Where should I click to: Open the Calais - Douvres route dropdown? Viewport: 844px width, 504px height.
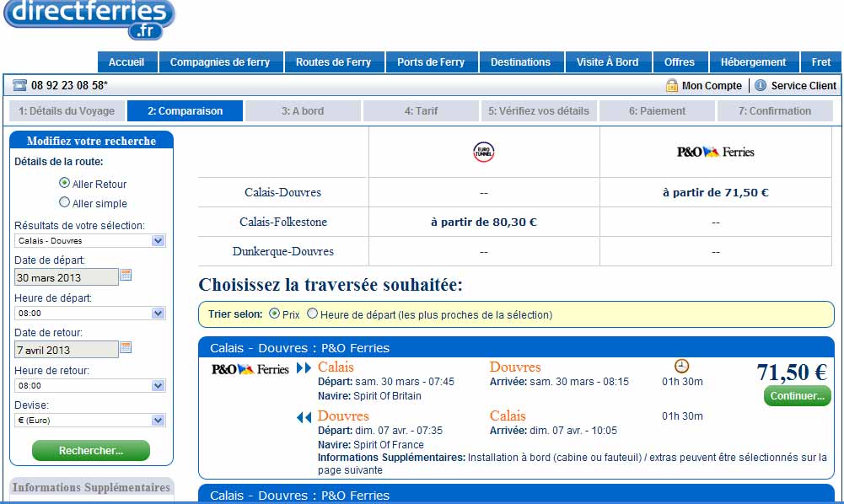click(x=90, y=240)
